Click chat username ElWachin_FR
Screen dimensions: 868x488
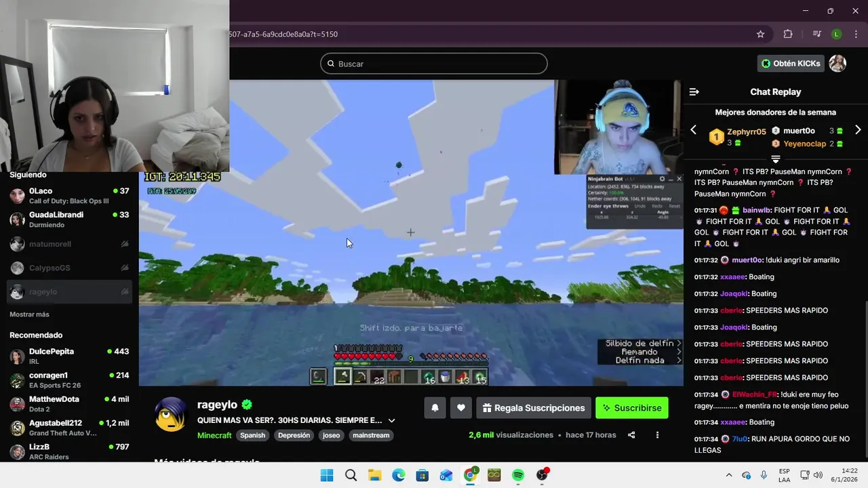pos(754,394)
